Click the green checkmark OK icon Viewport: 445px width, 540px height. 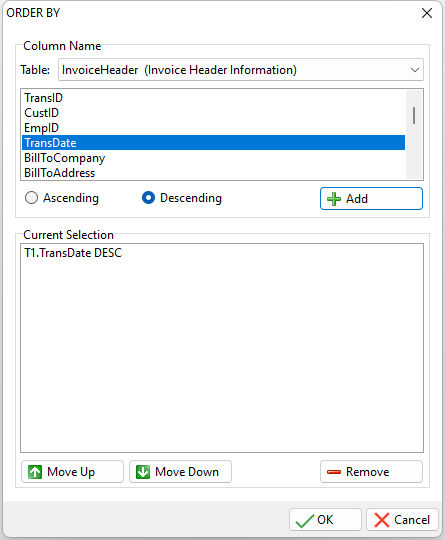coord(305,520)
